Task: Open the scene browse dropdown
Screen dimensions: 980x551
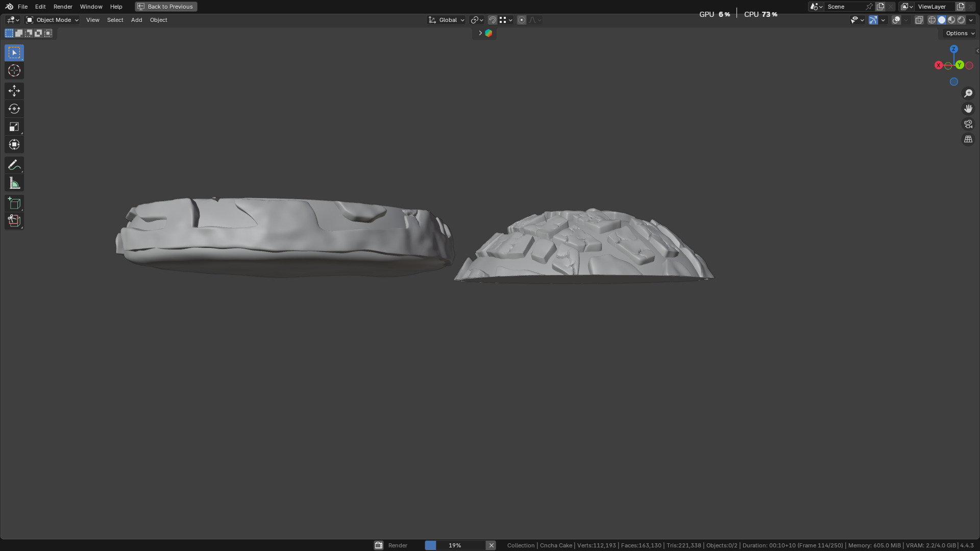Action: [816, 7]
